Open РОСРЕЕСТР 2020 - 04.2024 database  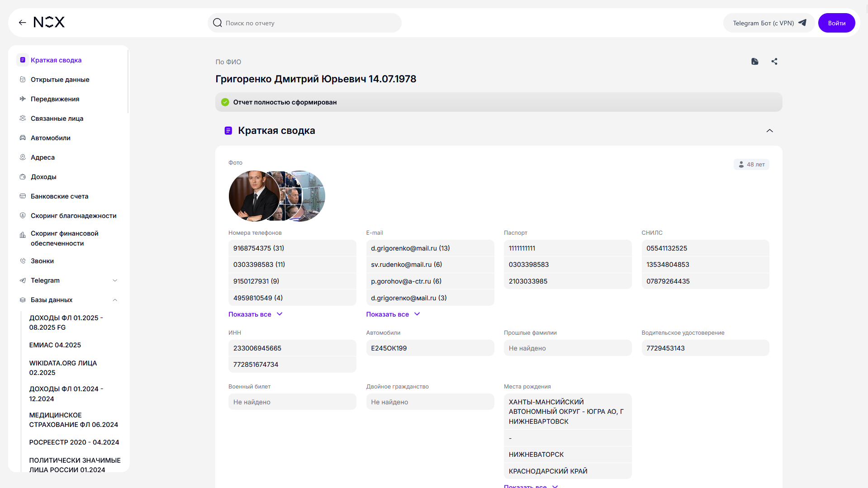74,442
